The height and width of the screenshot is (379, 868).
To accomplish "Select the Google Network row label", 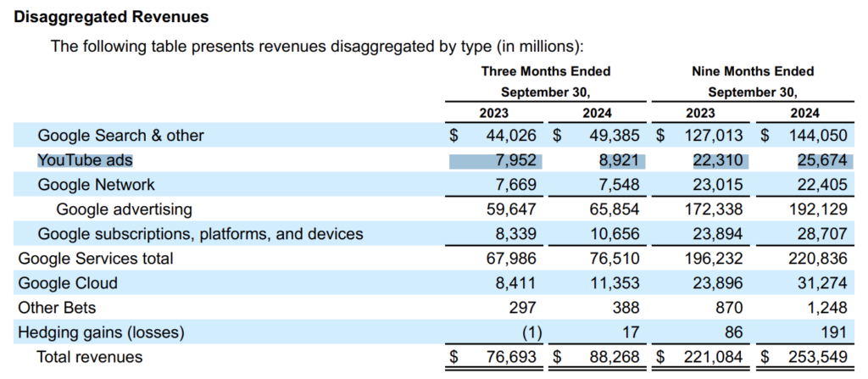I will click(x=97, y=184).
